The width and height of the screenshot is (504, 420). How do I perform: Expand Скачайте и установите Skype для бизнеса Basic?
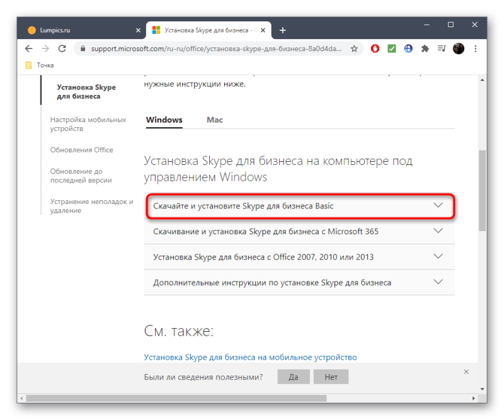299,206
